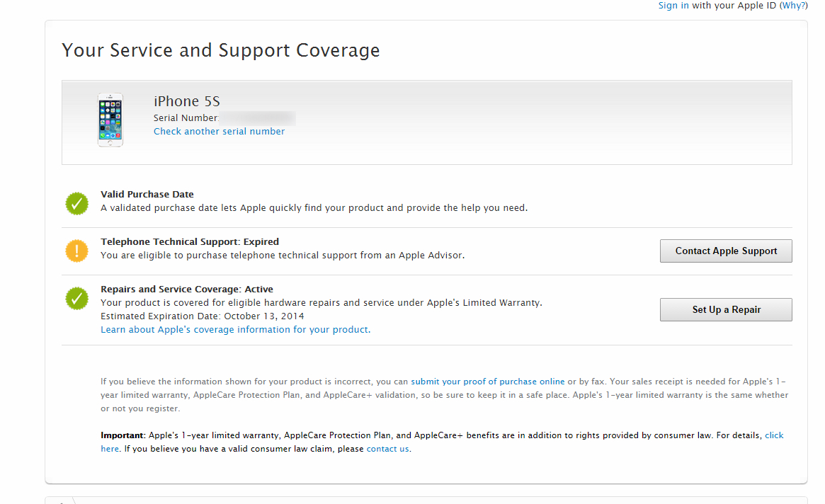Click the Important: consumer law notice text
The height and width of the screenshot is (504, 825).
442,442
